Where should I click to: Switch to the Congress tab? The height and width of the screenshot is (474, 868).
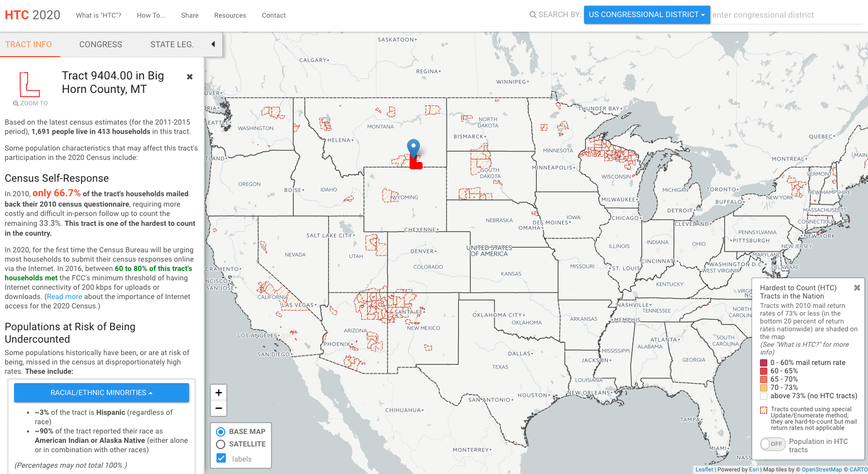[x=101, y=45]
